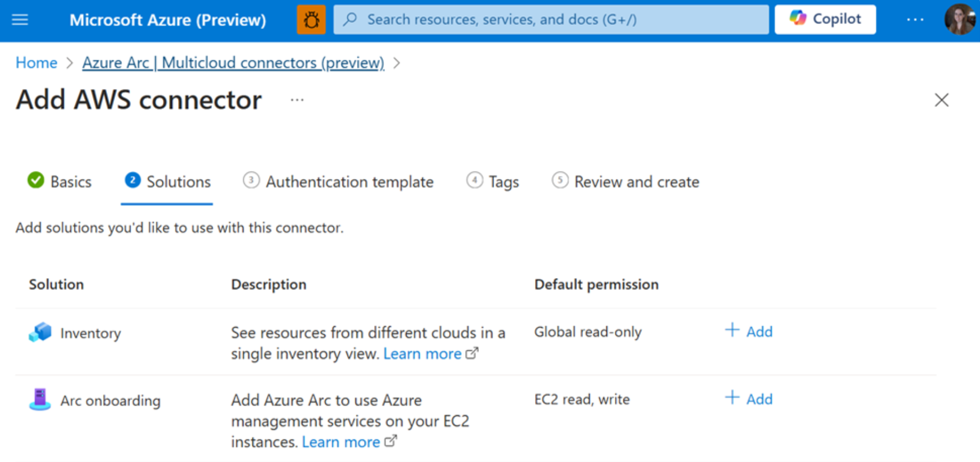Viewport: 980px width, 462px height.
Task: Jump to Review and create tab
Action: coord(626,182)
